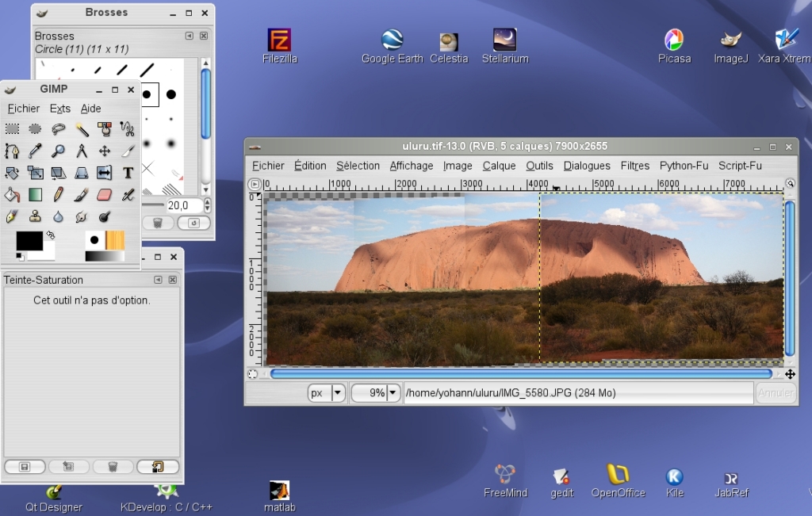Open the Calque menu
This screenshot has width=812, height=516.
(x=500, y=166)
